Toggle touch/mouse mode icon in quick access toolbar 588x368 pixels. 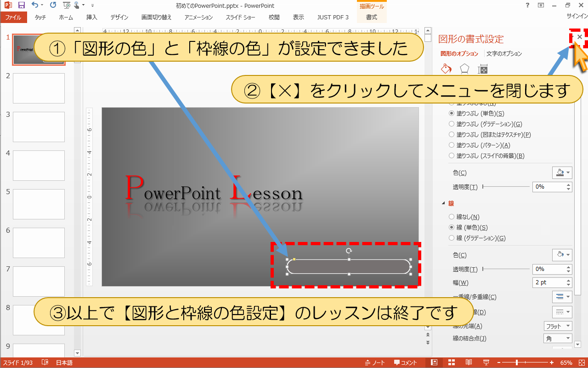click(77, 6)
